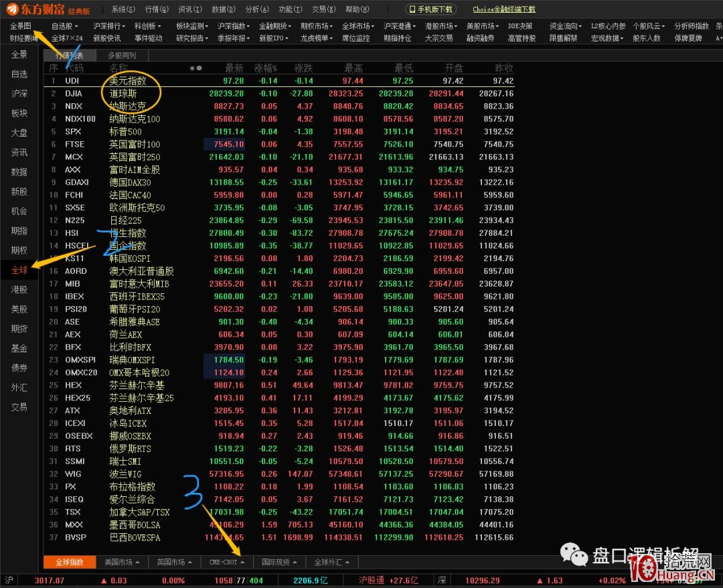Open 融资融券
This screenshot has height=588, width=723.
481,38
